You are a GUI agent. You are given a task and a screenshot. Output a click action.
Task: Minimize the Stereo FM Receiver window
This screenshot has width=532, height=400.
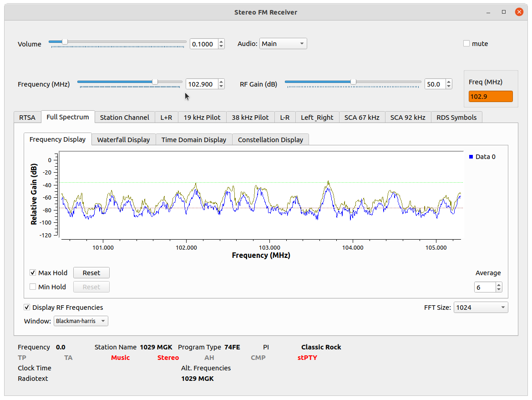(489, 12)
